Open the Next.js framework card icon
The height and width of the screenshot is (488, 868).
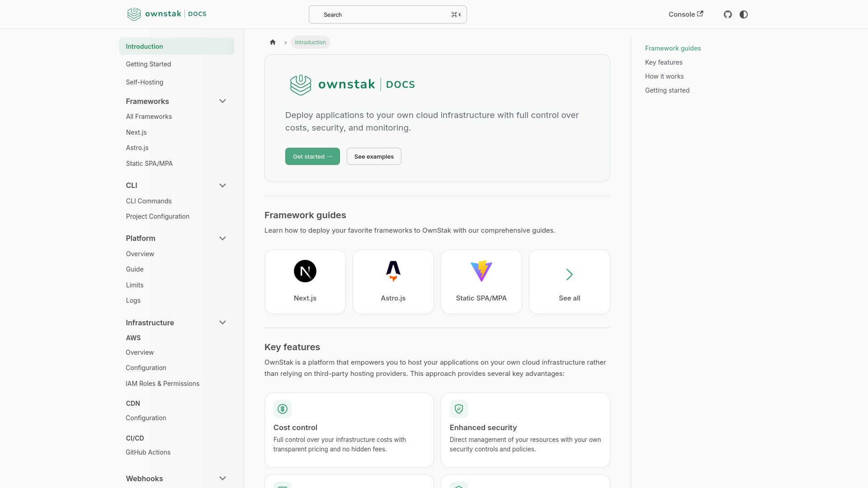(305, 271)
